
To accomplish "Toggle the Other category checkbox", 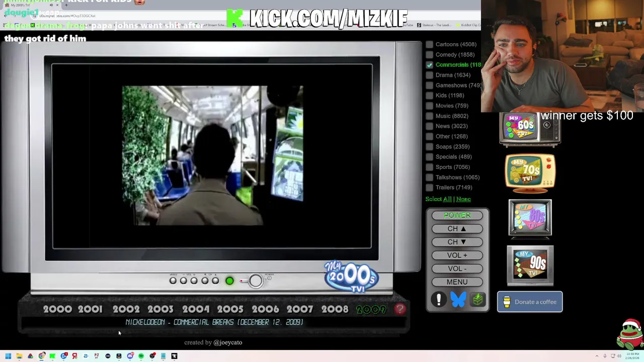I will point(429,136).
